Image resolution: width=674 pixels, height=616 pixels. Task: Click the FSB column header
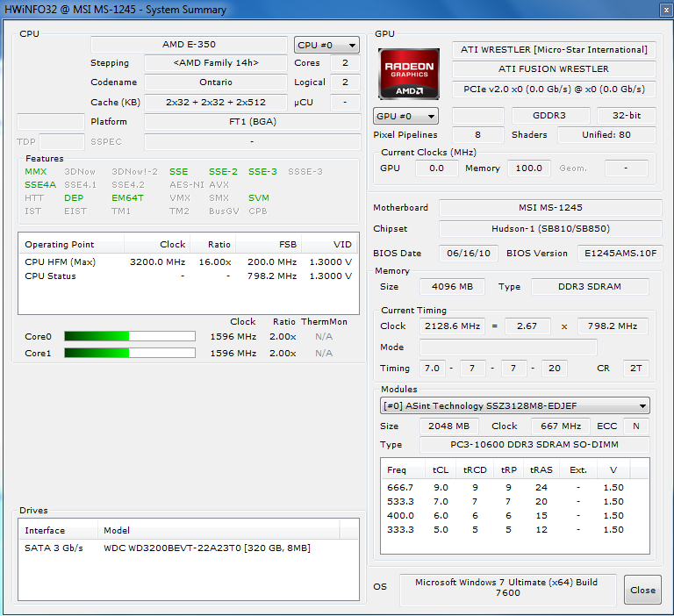coord(269,244)
